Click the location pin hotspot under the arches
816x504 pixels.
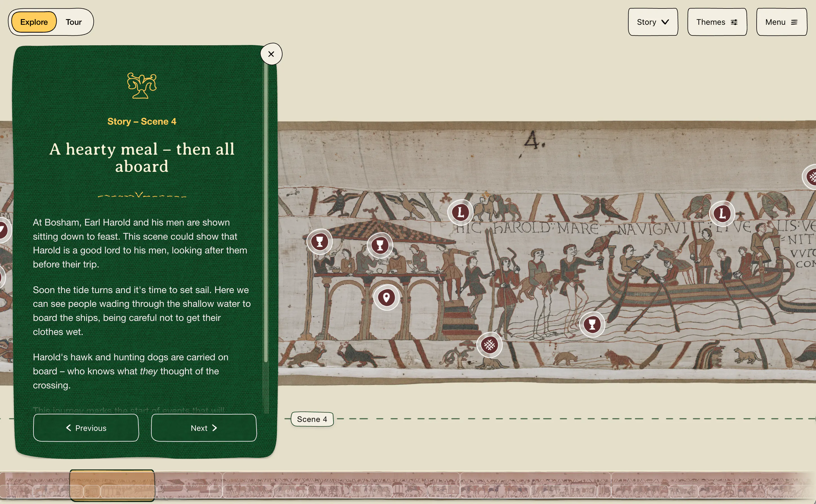click(386, 297)
